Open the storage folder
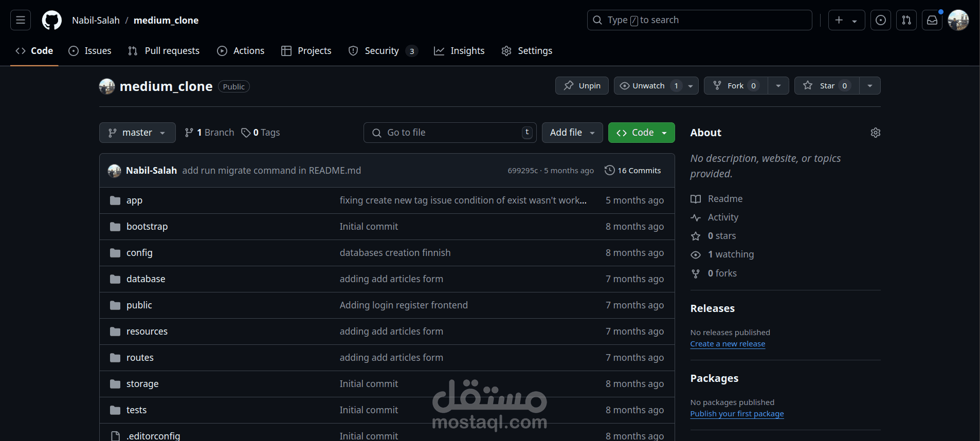Viewport: 980px width, 441px height. [x=142, y=384]
